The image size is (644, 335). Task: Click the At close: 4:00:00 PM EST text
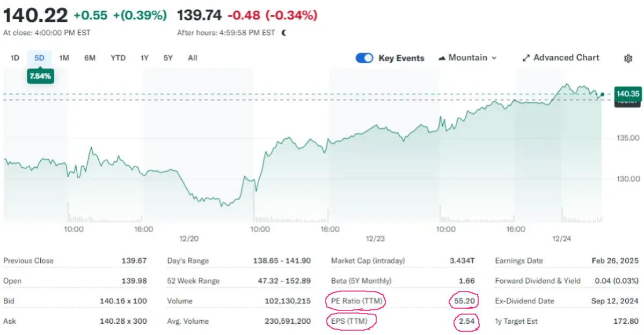pos(47,33)
